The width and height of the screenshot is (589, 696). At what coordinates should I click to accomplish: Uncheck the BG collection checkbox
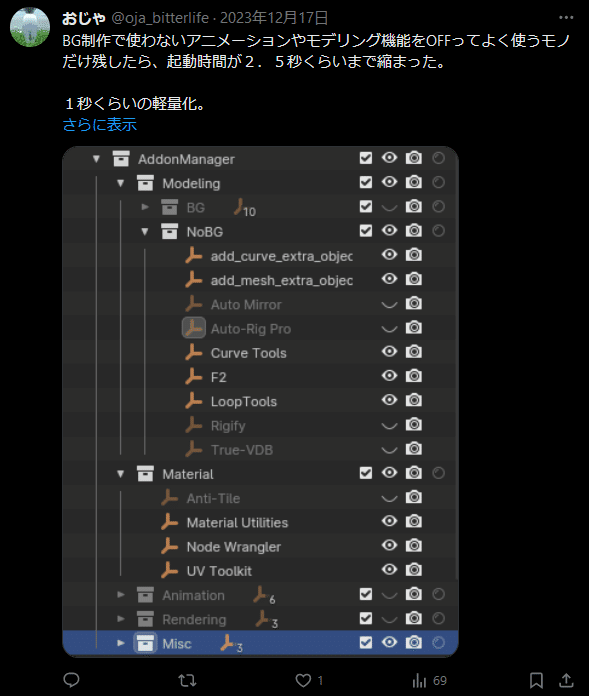point(366,206)
